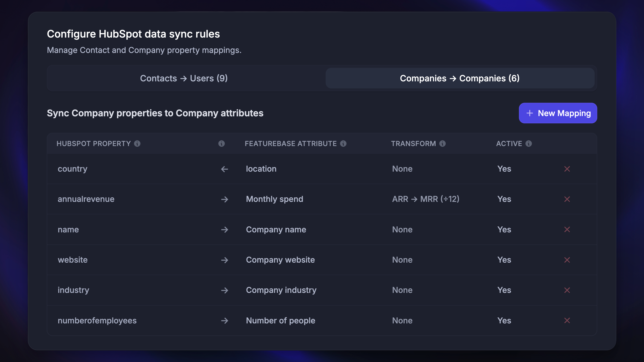Image resolution: width=644 pixels, height=362 pixels.
Task: Remove the name to Company name mapping
Action: [x=567, y=230]
